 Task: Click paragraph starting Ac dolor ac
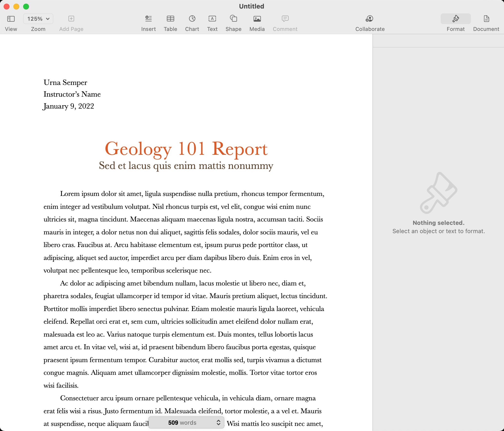[185, 334]
